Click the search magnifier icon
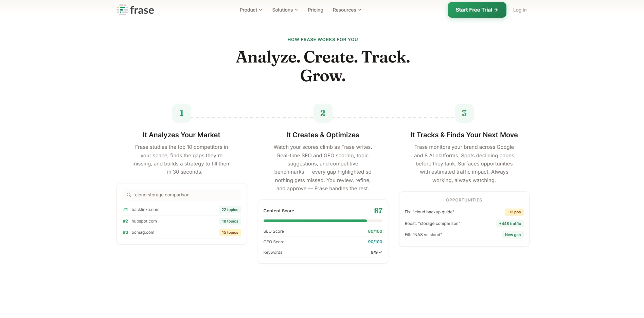The image size is (644, 318). 129,195
